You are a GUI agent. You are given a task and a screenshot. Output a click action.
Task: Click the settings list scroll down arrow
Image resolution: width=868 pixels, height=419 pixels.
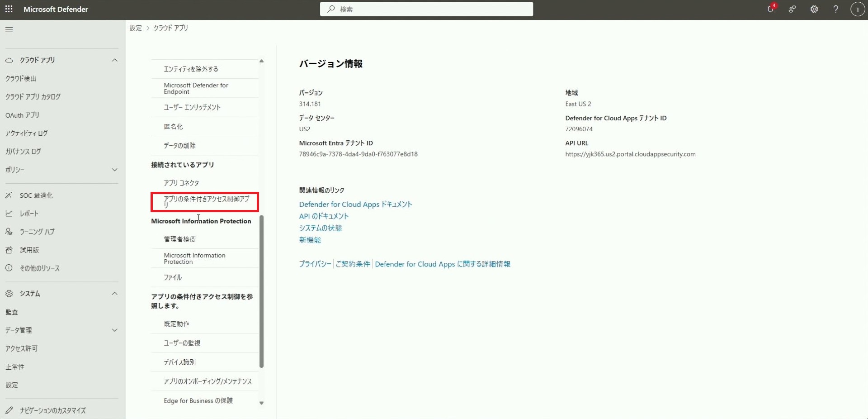pyautogui.click(x=261, y=403)
